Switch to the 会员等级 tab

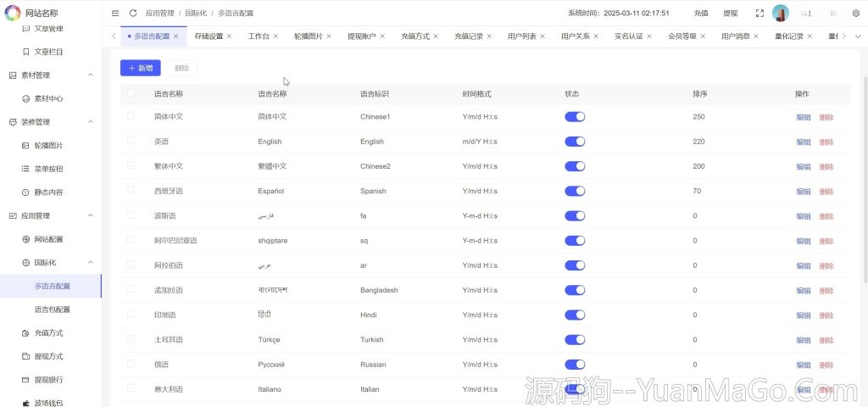tap(682, 36)
